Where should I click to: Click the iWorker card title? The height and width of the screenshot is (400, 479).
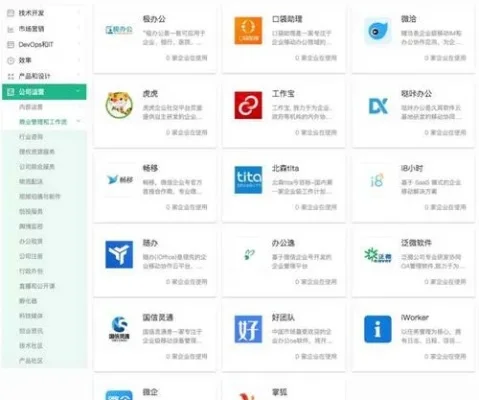pyautogui.click(x=415, y=318)
